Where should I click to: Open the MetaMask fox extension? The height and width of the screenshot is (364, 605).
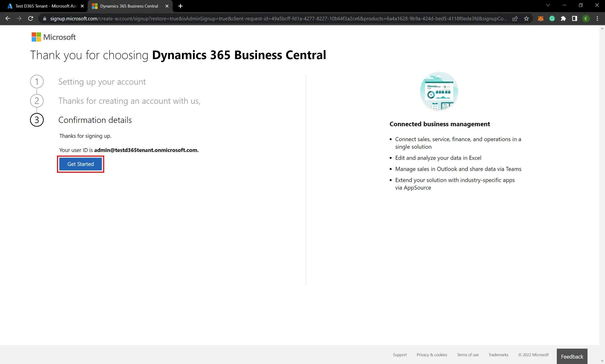[x=540, y=19]
